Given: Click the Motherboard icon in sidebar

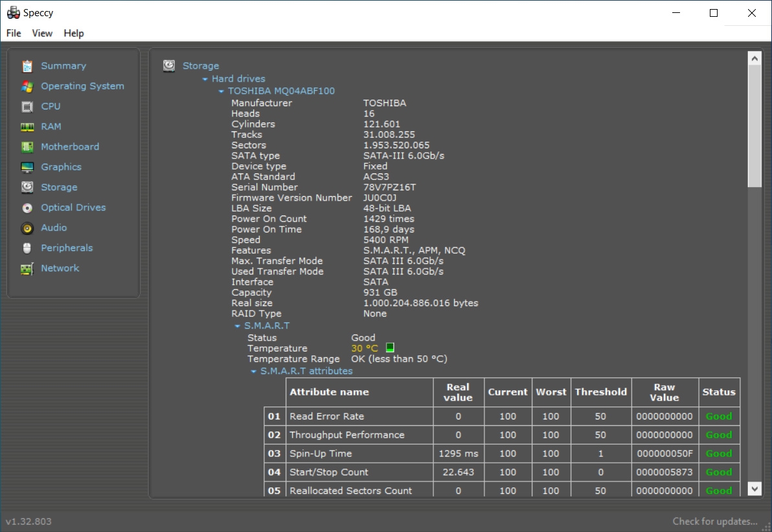Looking at the screenshot, I should pos(27,147).
